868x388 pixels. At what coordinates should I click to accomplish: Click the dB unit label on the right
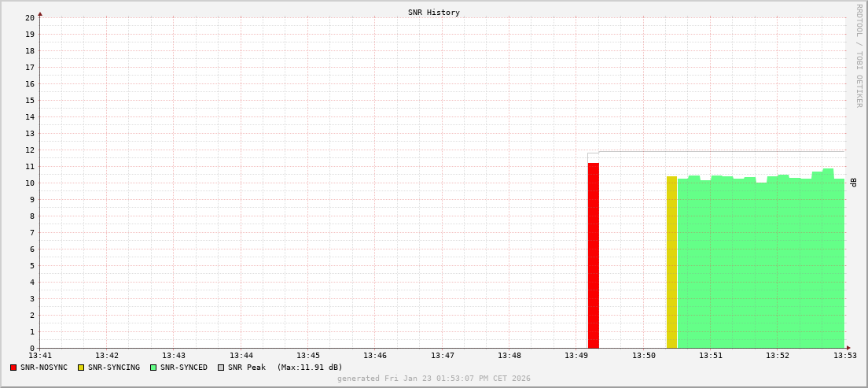pyautogui.click(x=854, y=183)
